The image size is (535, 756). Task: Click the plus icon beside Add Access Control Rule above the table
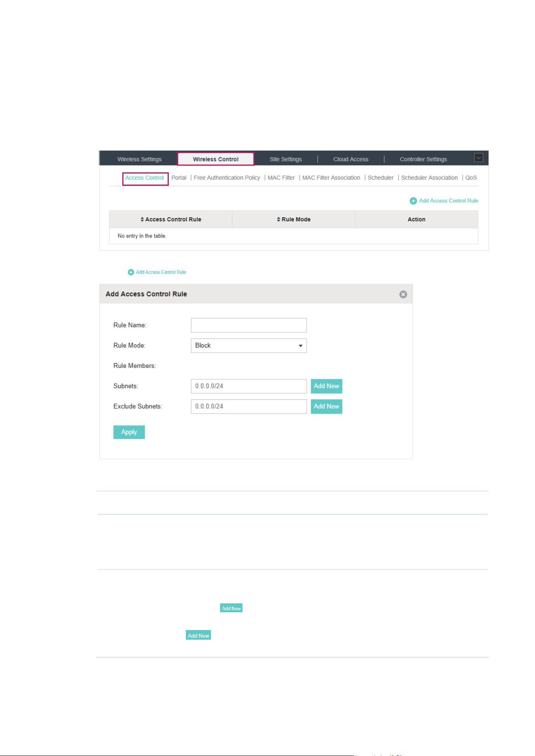coord(413,201)
